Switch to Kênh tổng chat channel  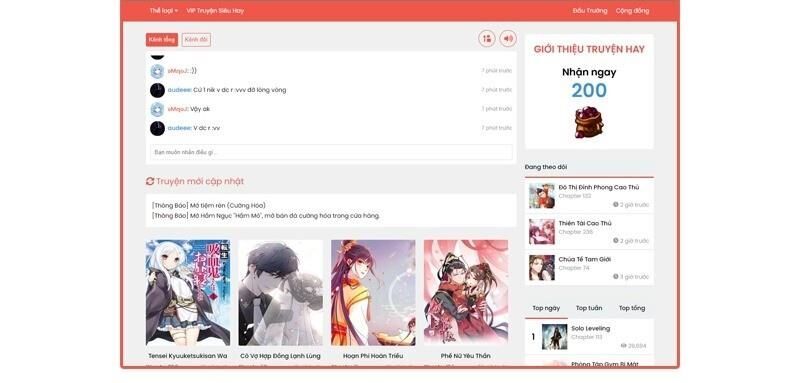(x=162, y=40)
